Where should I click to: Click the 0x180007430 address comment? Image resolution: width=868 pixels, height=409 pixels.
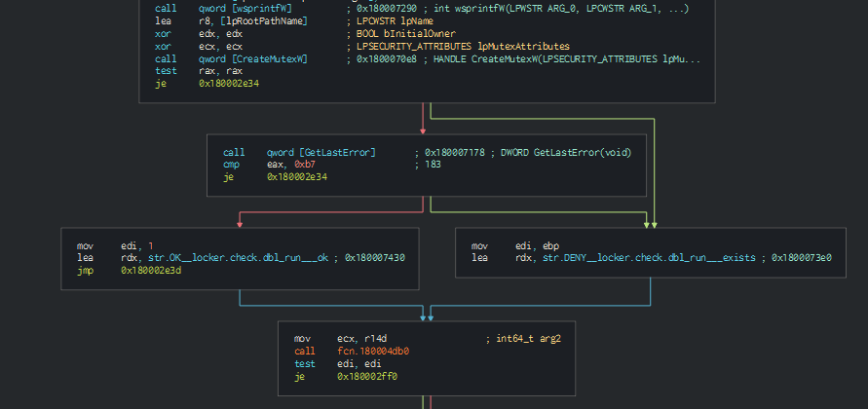(375, 258)
